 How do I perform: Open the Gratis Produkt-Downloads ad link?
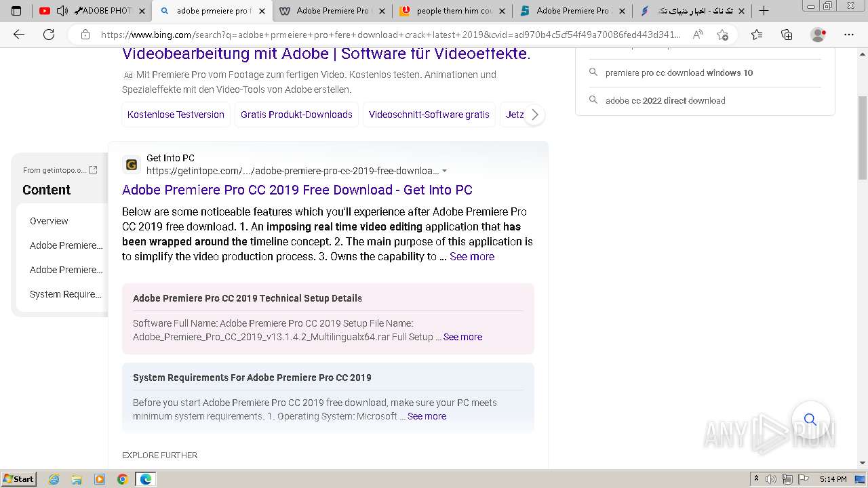point(296,115)
